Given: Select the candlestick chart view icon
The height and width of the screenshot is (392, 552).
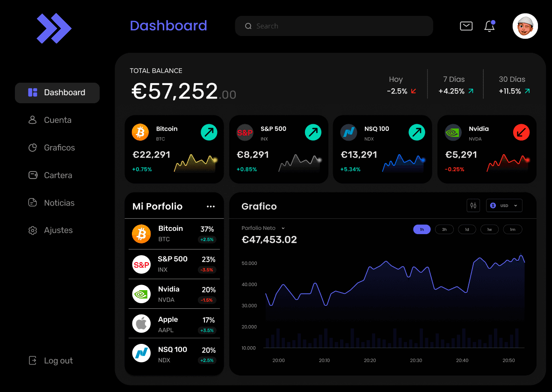Looking at the screenshot, I should 473,206.
